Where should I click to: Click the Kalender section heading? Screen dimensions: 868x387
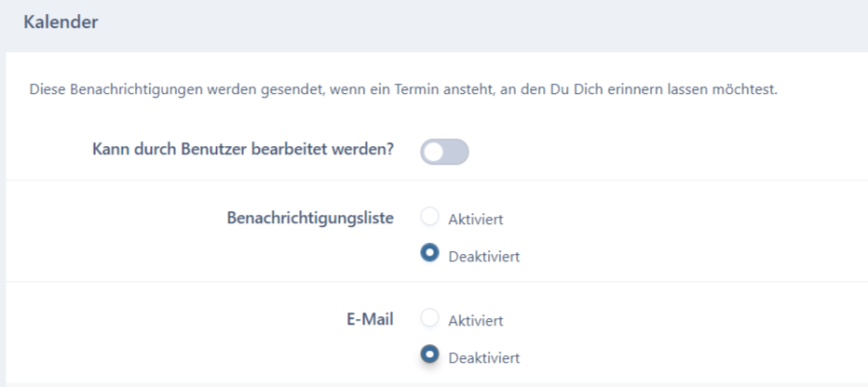pos(61,22)
